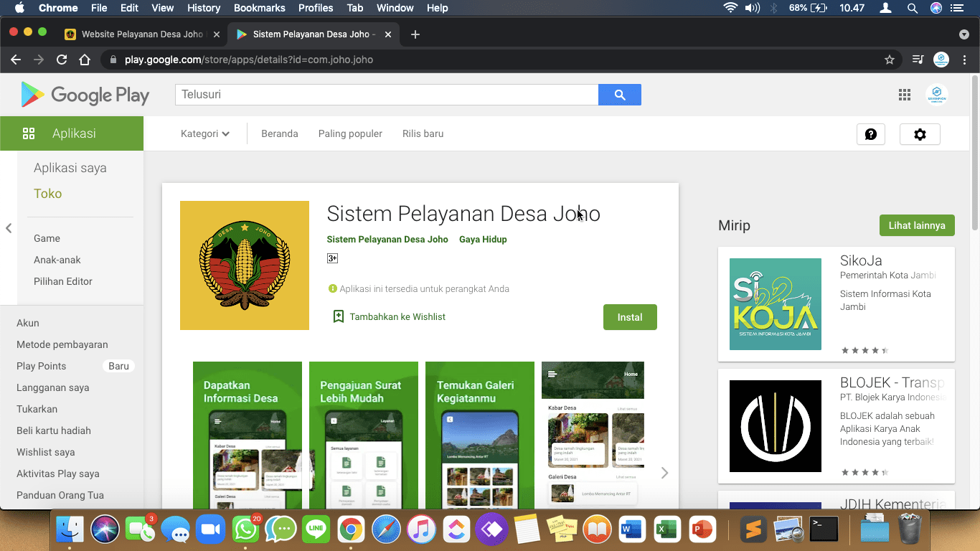Screen dimensions: 980x551
Task: Bookmark this page with the star icon
Action: [x=890, y=60]
